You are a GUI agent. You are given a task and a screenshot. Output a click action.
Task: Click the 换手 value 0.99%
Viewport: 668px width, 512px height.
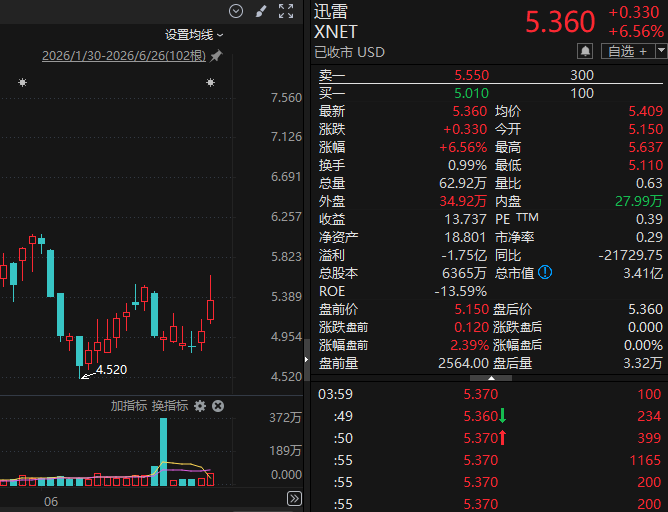click(467, 165)
